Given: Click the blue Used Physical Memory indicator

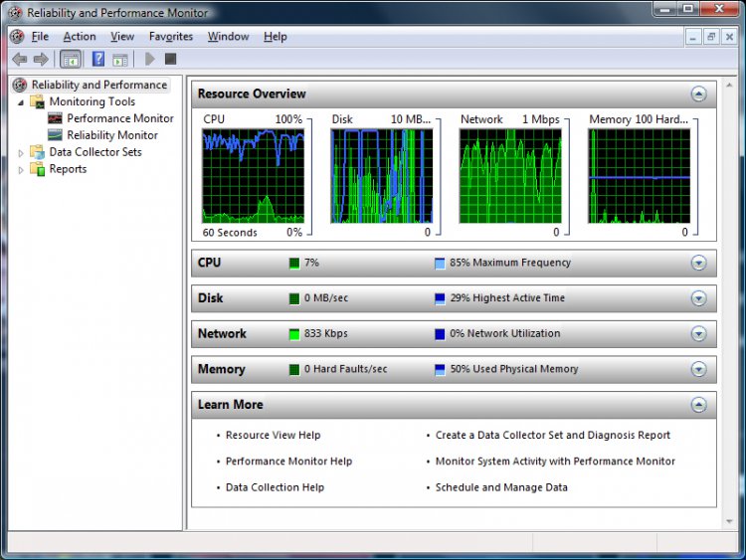Looking at the screenshot, I should [x=440, y=370].
